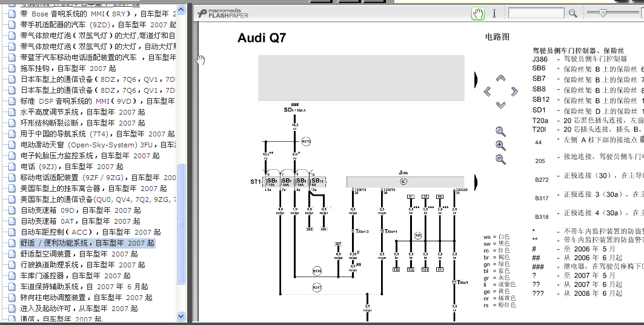Click into the FlashPaper search text field

pos(536,13)
